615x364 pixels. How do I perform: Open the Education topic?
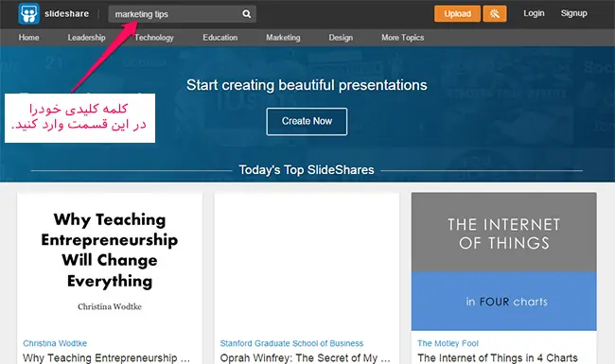tap(220, 38)
